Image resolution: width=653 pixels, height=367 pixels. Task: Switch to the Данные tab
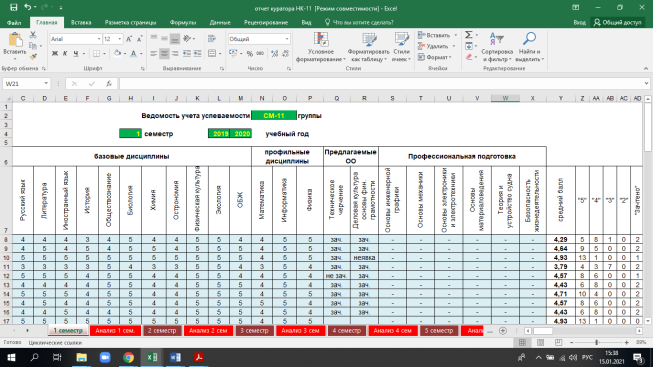coord(220,22)
